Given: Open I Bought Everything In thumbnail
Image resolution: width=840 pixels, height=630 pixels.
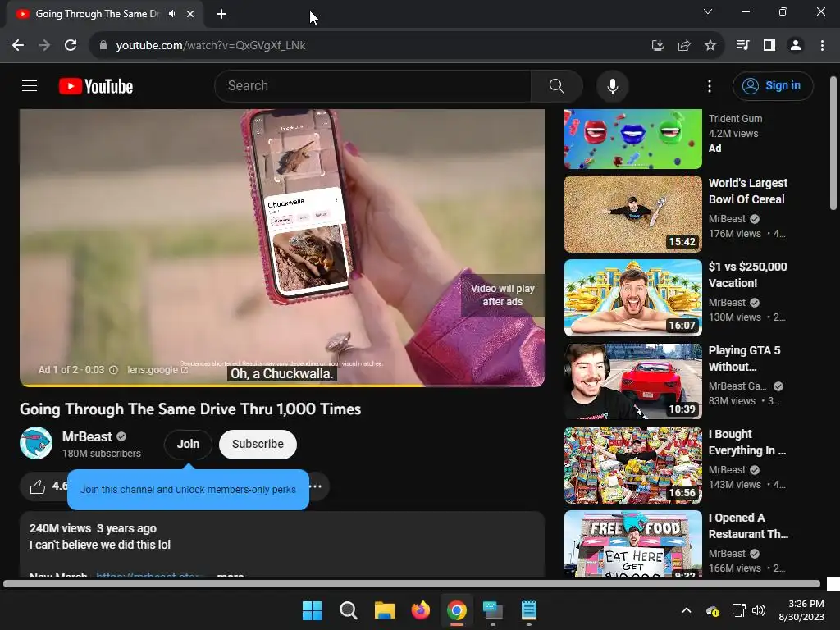Looking at the screenshot, I should coord(632,465).
